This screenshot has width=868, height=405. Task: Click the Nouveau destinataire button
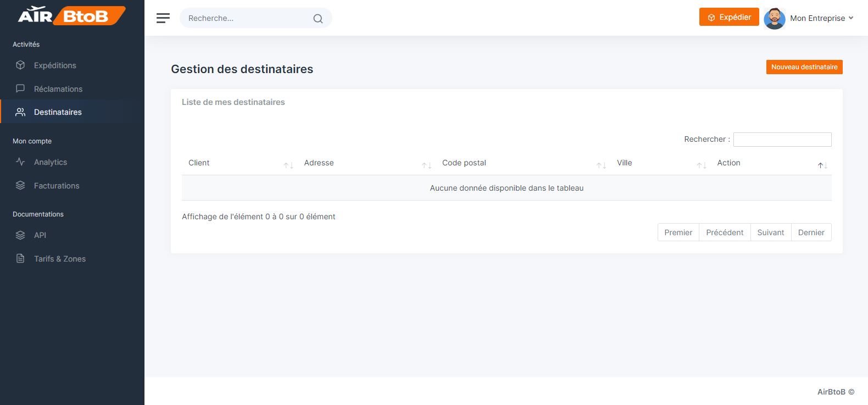[x=804, y=67]
